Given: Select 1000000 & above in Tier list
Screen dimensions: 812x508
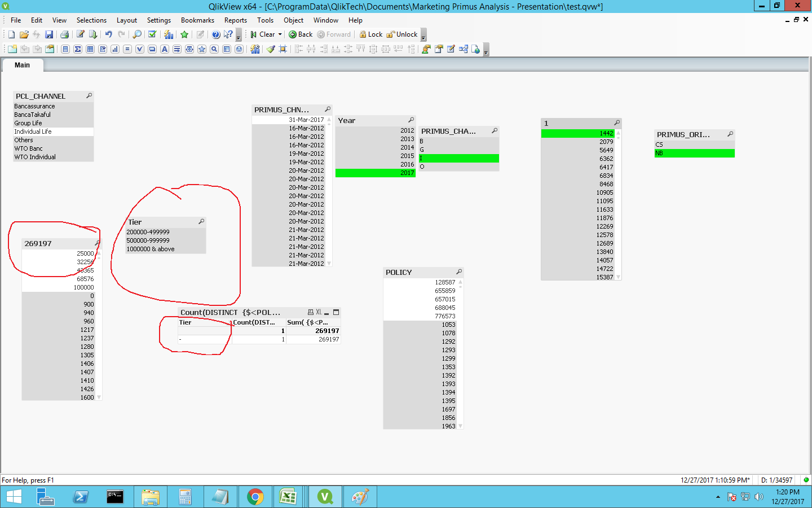Looking at the screenshot, I should pyautogui.click(x=166, y=249).
